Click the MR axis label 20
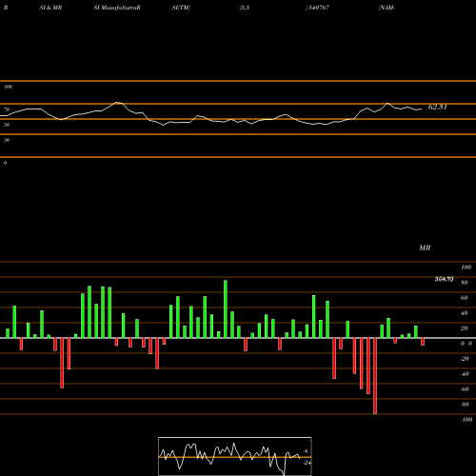The width and height of the screenshot is (476, 476). tap(465, 328)
